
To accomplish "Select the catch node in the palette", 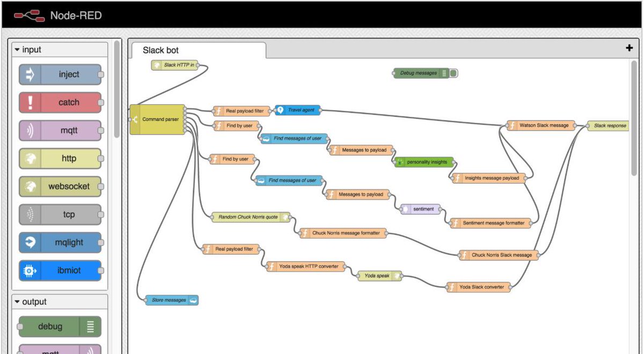I will click(x=60, y=102).
